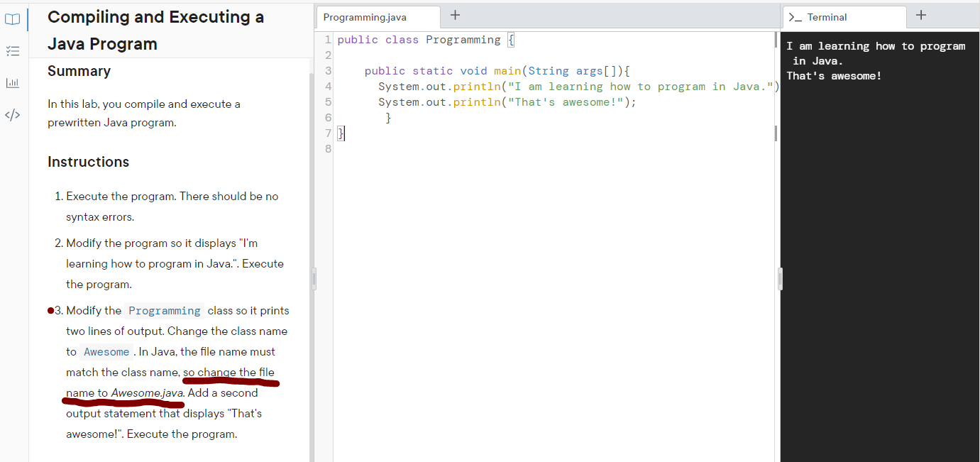Click the 'Programming' code label in step 3
The image size is (980, 462).
coord(164,311)
